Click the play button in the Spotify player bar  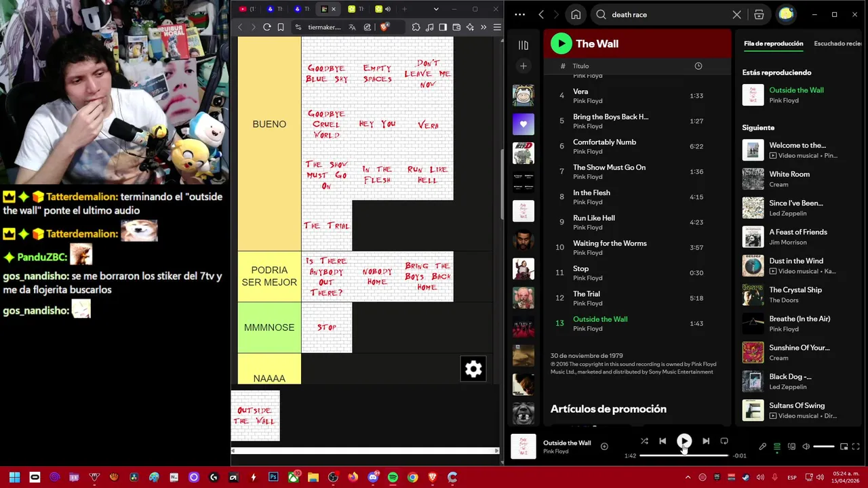[x=684, y=441]
